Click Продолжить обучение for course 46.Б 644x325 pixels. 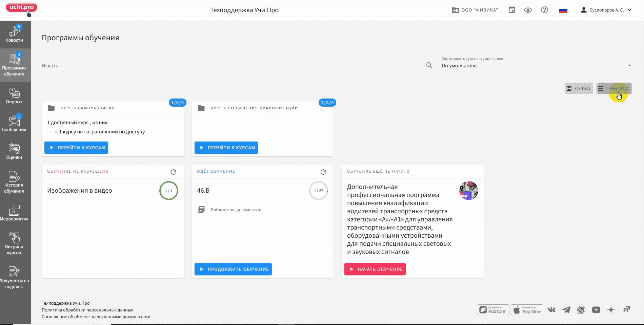pyautogui.click(x=233, y=269)
